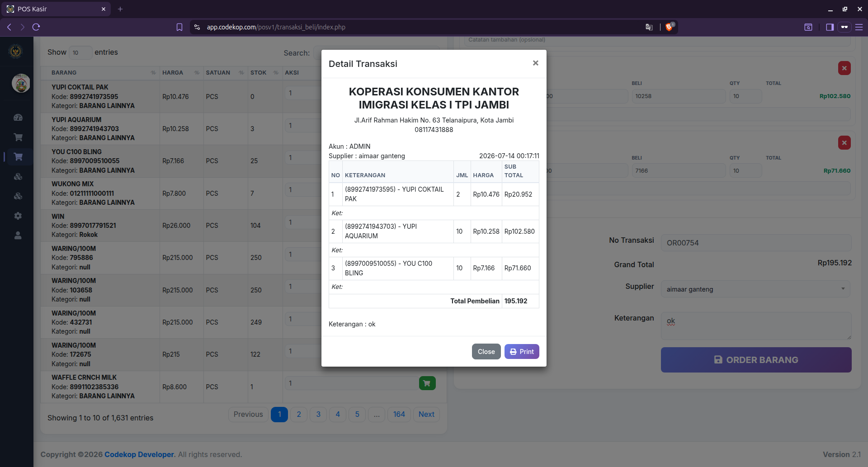
Task: Open Codekop Developer footer link
Action: pyautogui.click(x=139, y=455)
